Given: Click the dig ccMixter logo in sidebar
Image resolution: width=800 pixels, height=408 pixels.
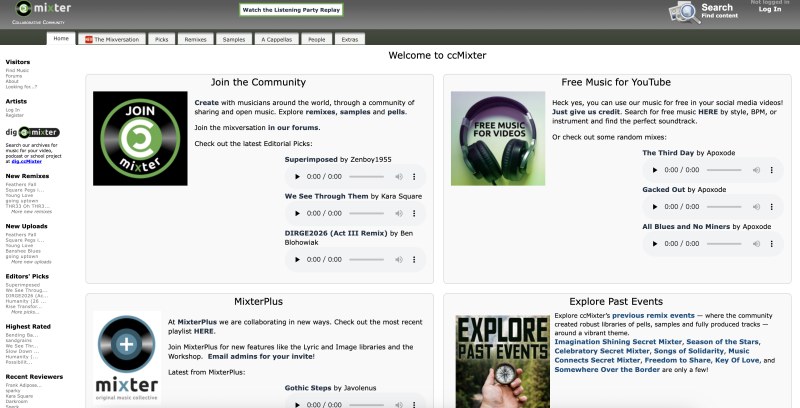Looking at the screenshot, I should (x=33, y=133).
